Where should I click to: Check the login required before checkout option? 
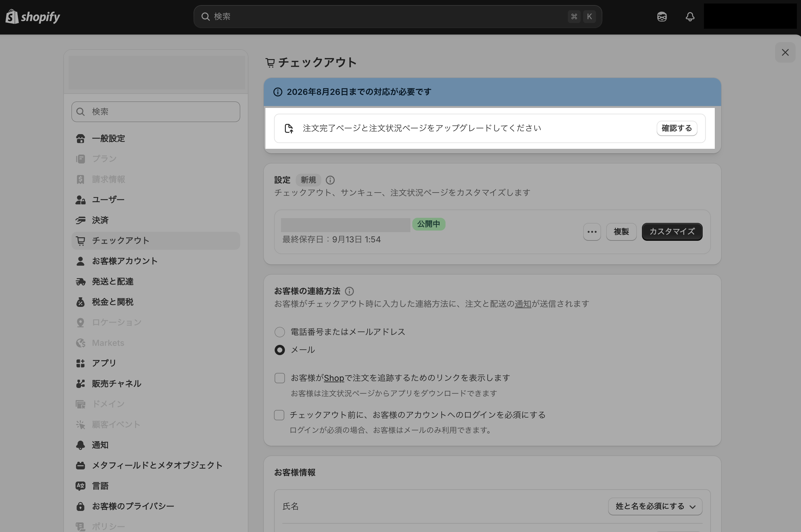[x=279, y=415]
